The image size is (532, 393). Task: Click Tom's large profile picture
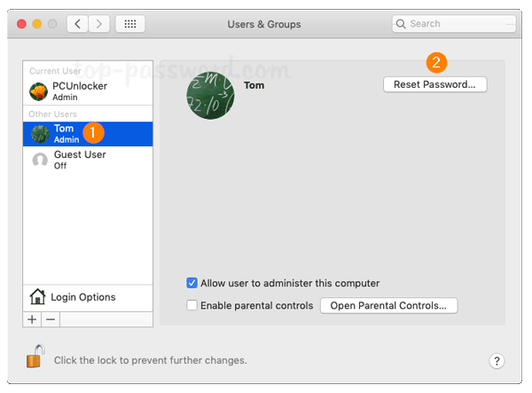pyautogui.click(x=210, y=96)
